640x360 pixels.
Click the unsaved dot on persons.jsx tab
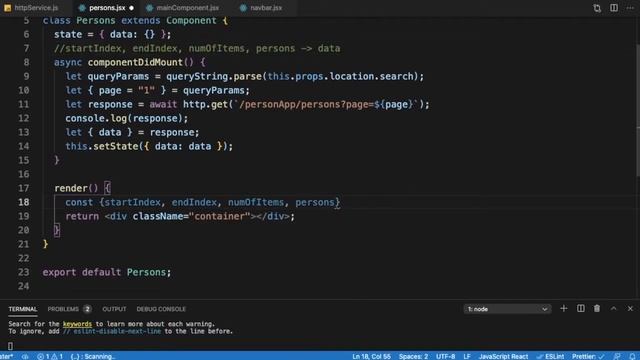pyautogui.click(x=131, y=8)
